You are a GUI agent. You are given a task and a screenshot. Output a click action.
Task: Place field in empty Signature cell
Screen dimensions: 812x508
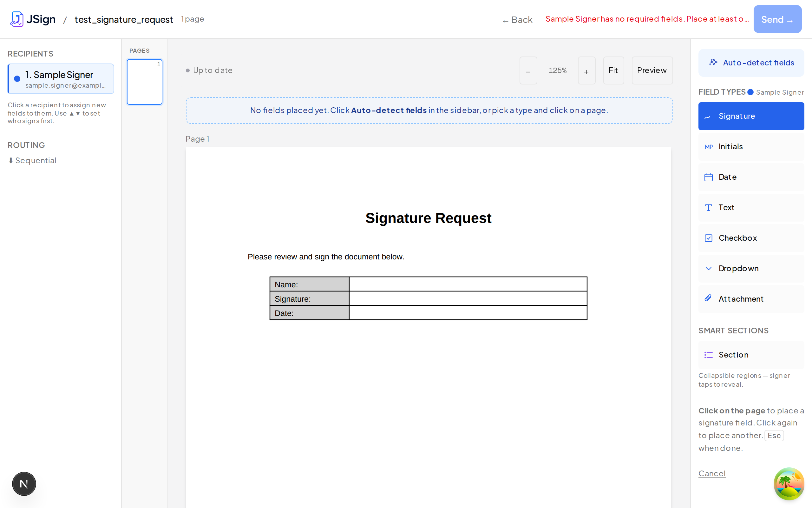click(468, 298)
